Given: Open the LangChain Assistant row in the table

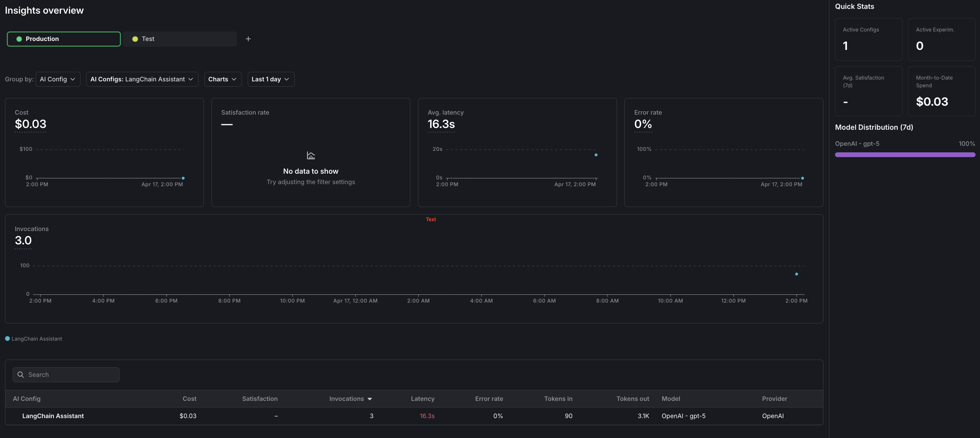Looking at the screenshot, I should coord(53,416).
